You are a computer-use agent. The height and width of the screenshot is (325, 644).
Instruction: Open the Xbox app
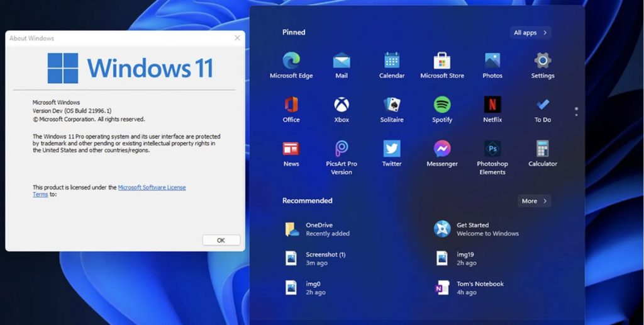(341, 109)
